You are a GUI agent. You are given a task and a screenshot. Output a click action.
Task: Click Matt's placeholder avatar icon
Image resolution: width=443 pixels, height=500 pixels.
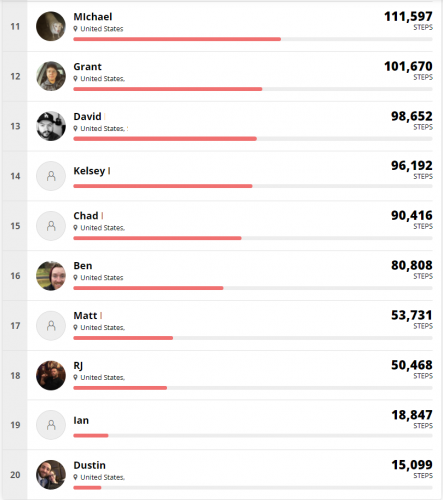click(x=51, y=326)
